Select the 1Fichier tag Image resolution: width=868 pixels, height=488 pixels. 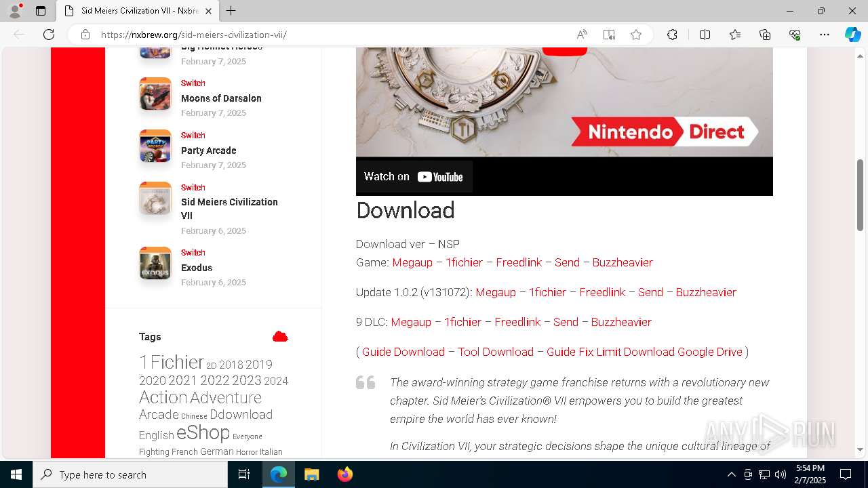(x=172, y=362)
